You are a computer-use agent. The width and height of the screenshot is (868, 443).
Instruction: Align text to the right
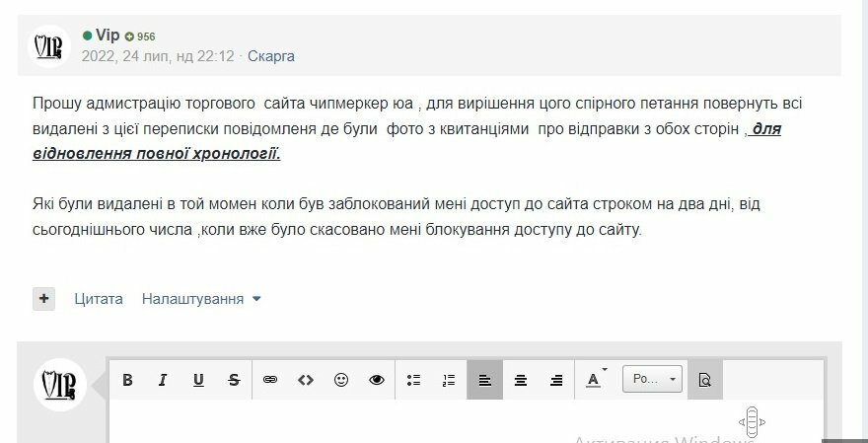(x=555, y=380)
